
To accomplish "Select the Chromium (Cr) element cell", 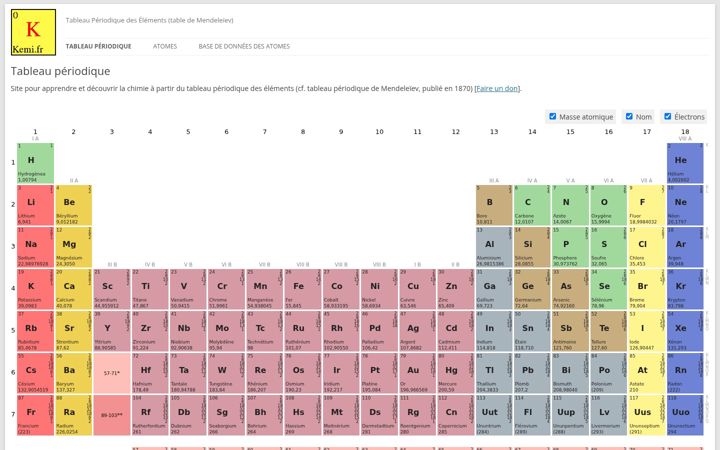I will [226, 289].
